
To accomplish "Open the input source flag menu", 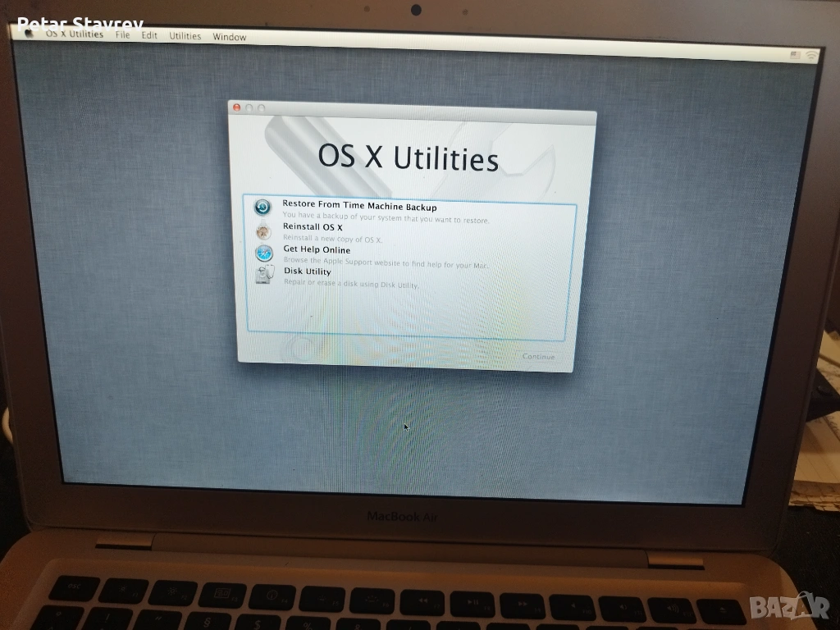I will click(794, 54).
